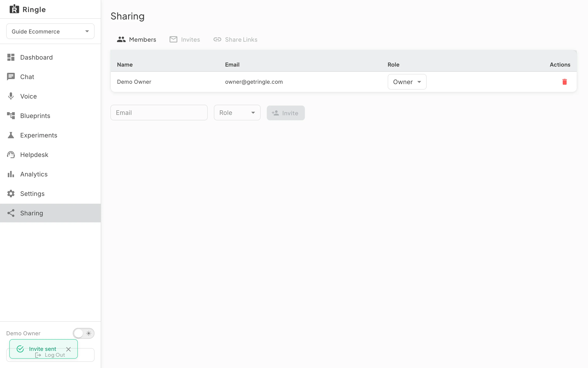Click the Dashboard label in sidebar
Viewport: 588px width, 368px height.
[x=36, y=57]
